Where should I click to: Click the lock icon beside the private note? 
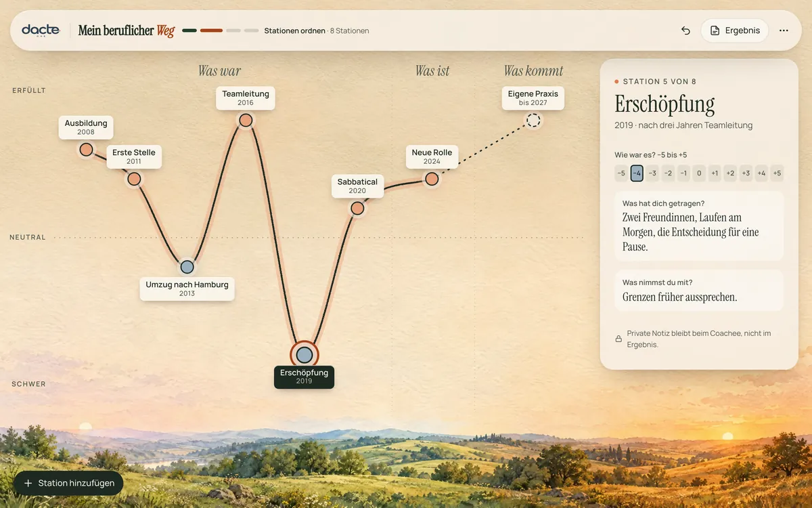point(618,339)
